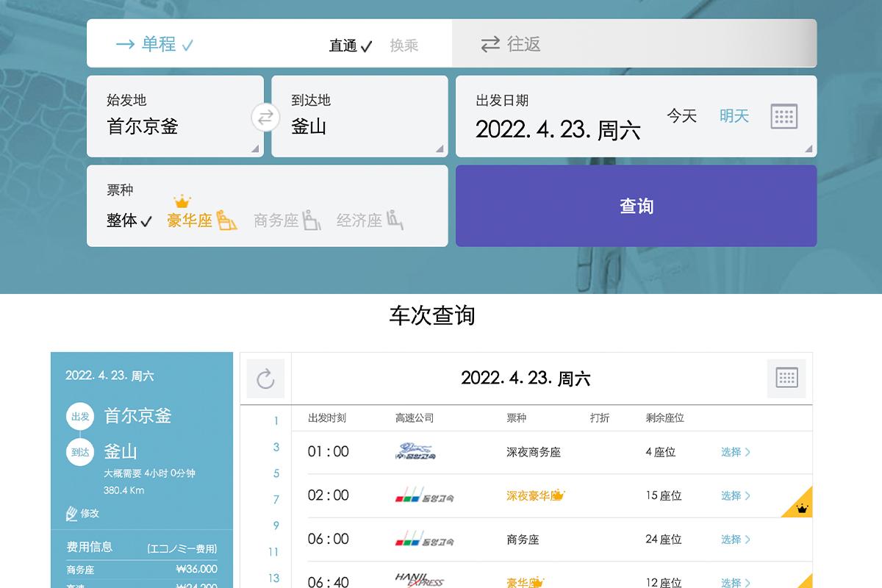Enable the 直通 direct route option
The image size is (882, 588).
point(349,44)
